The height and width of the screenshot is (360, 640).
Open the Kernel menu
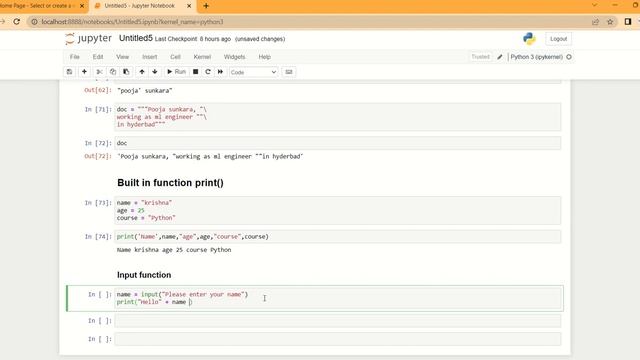click(x=202, y=57)
